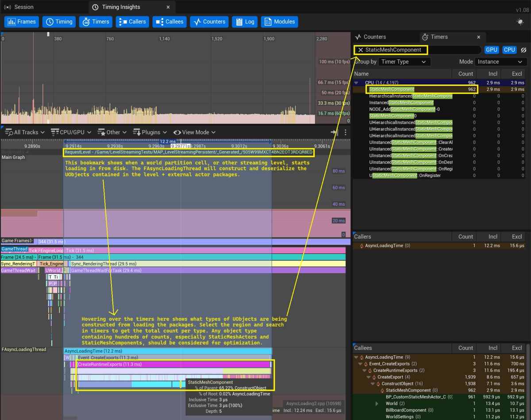Viewport: 531px width, 420px height.
Task: Click the Log toolbar icon
Action: coord(244,22)
